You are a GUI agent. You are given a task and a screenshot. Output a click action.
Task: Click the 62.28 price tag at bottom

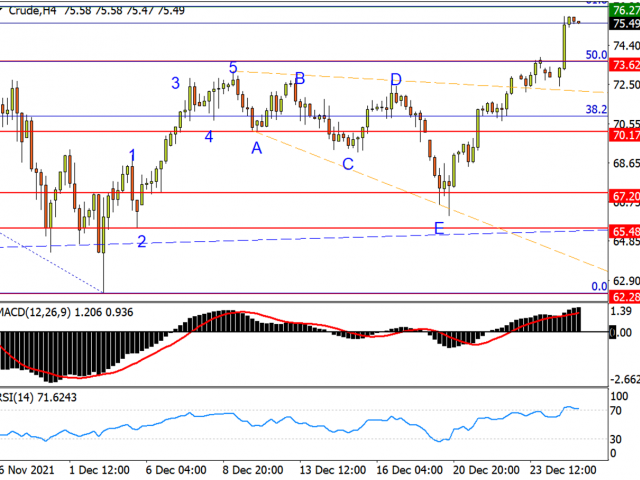coord(624,297)
